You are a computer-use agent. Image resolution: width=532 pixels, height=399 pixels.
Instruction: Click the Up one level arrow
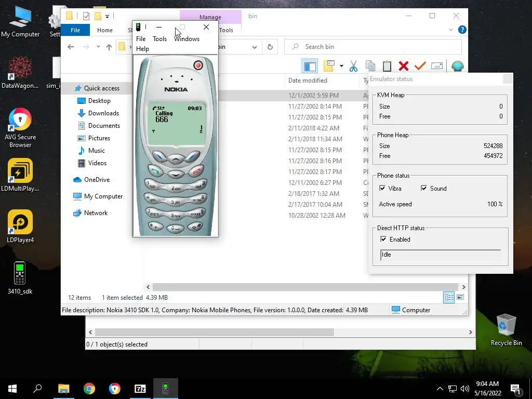click(109, 47)
